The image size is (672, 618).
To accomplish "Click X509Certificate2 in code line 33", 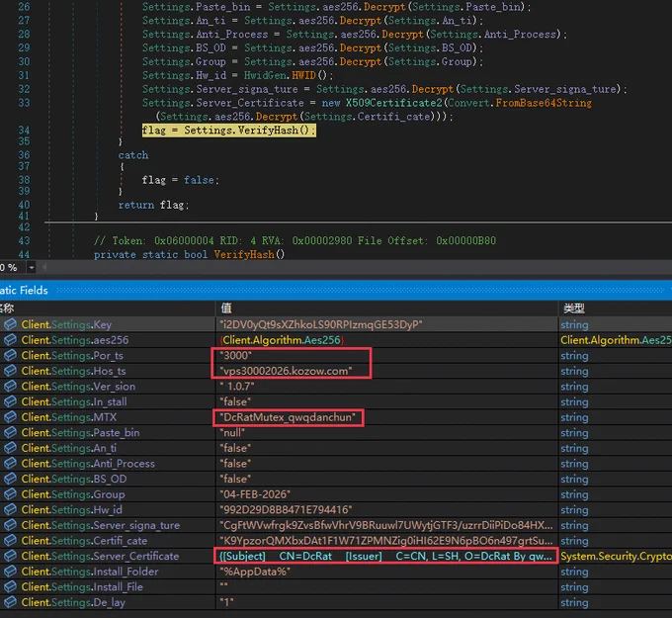I will [x=394, y=103].
